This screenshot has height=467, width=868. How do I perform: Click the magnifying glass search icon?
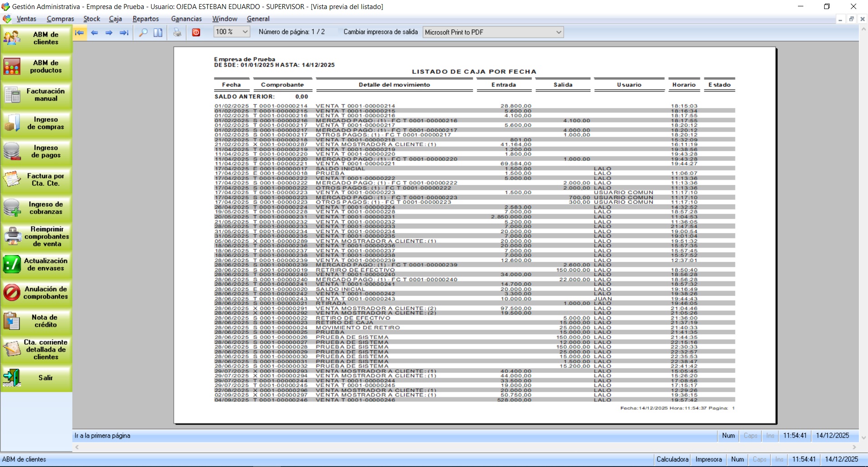point(143,33)
